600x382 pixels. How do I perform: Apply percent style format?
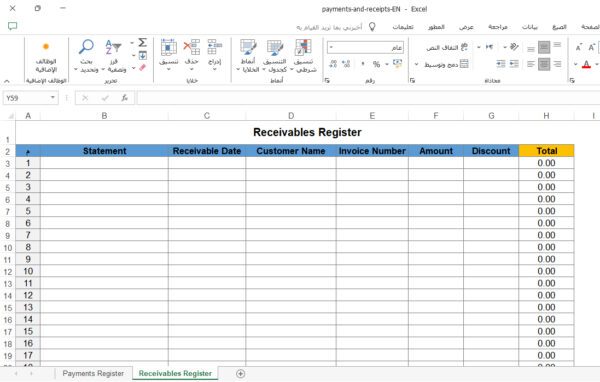click(x=377, y=64)
